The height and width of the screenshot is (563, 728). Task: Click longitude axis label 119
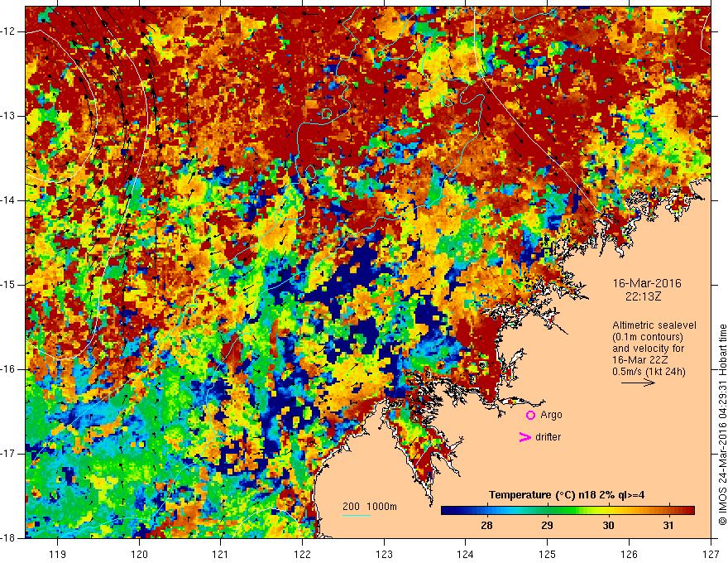57,554
